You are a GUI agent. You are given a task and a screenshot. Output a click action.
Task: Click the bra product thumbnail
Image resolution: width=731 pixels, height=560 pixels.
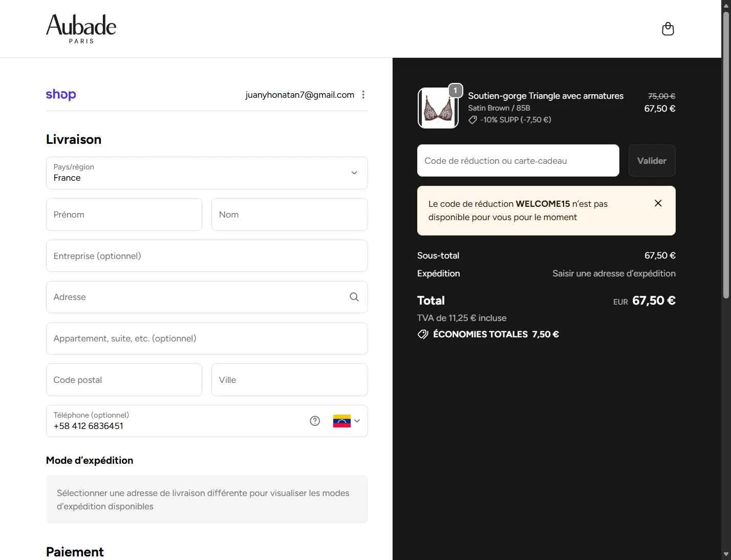tap(438, 108)
